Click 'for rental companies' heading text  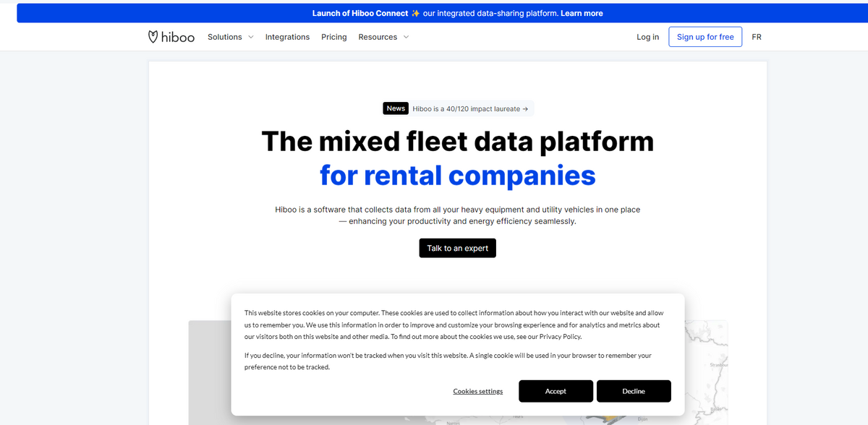click(x=458, y=175)
